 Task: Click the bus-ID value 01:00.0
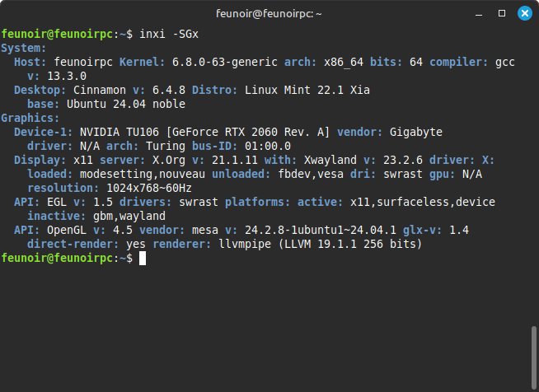(x=268, y=147)
